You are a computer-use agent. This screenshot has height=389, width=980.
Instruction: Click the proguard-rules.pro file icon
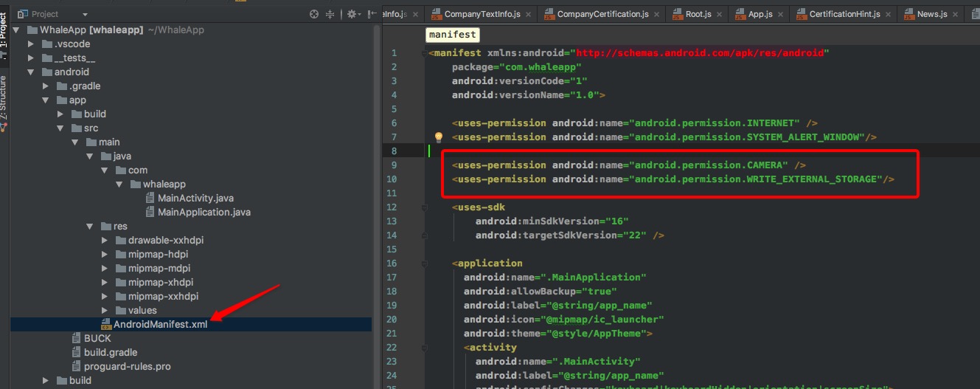point(76,367)
